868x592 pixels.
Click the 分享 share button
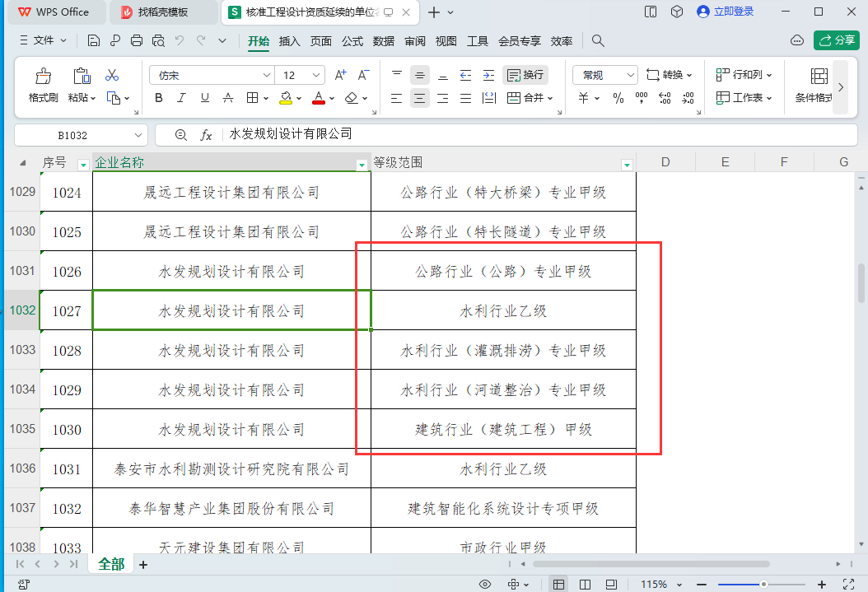tap(836, 40)
